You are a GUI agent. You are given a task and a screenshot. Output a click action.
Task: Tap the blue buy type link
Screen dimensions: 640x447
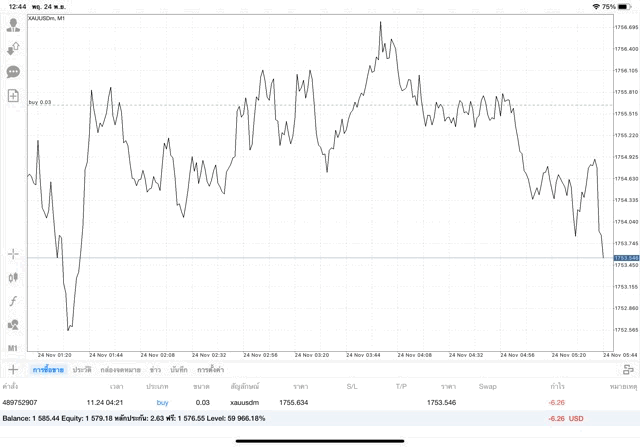[x=162, y=402]
